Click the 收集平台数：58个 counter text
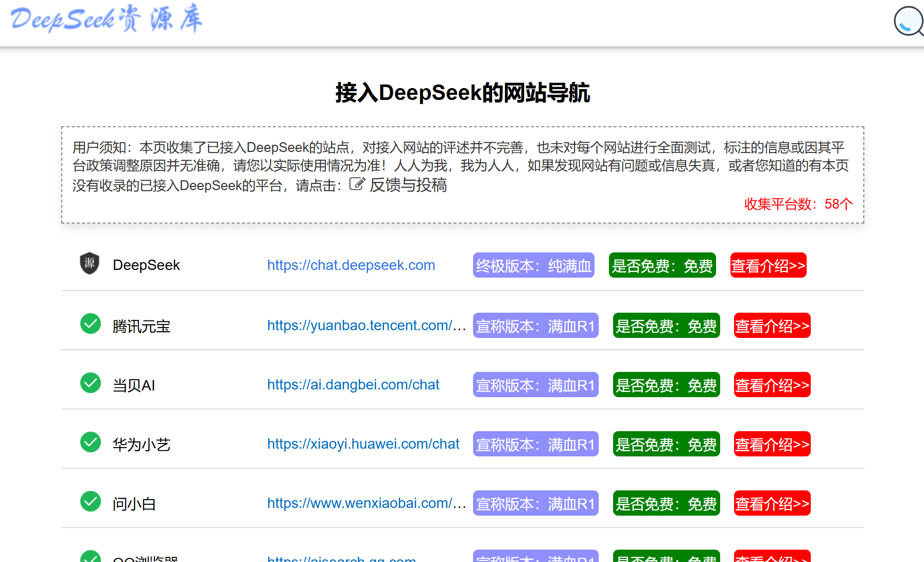The height and width of the screenshot is (562, 924). click(x=798, y=204)
